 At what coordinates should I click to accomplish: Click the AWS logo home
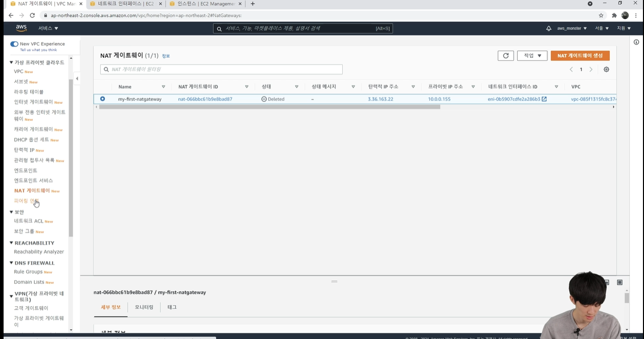pos(21,28)
